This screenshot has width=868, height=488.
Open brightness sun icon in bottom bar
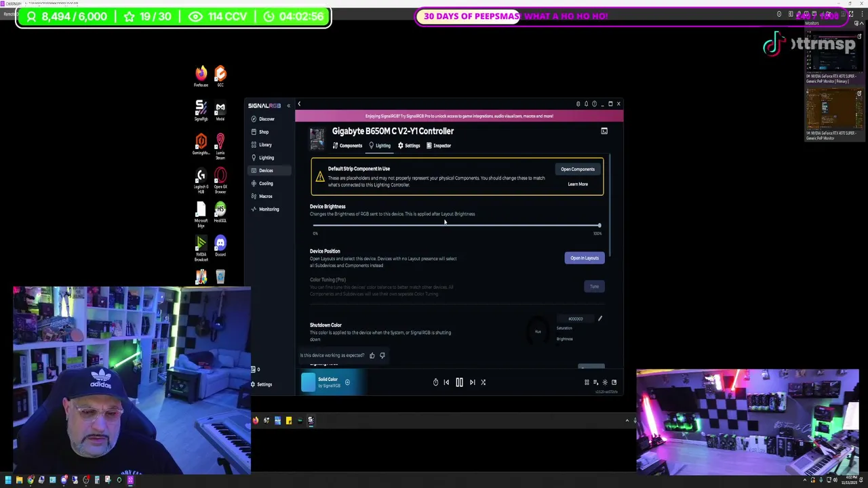[605, 382]
